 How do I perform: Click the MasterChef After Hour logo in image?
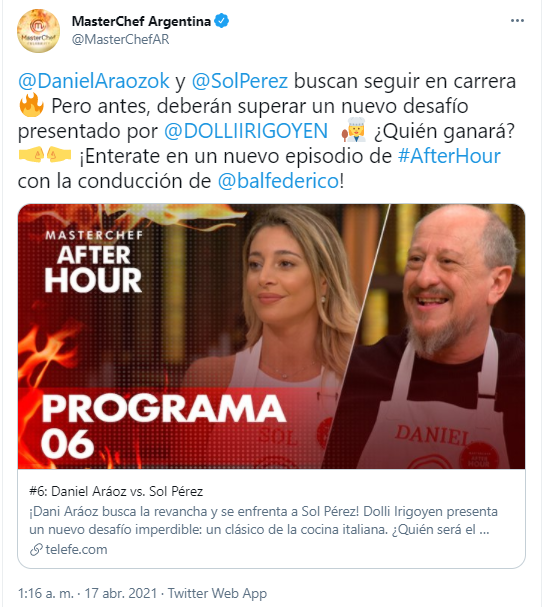tap(94, 262)
